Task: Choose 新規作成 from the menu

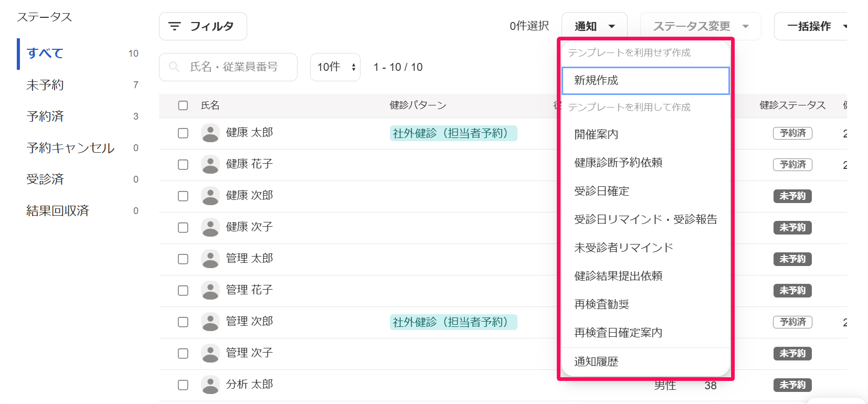Action: pos(645,80)
